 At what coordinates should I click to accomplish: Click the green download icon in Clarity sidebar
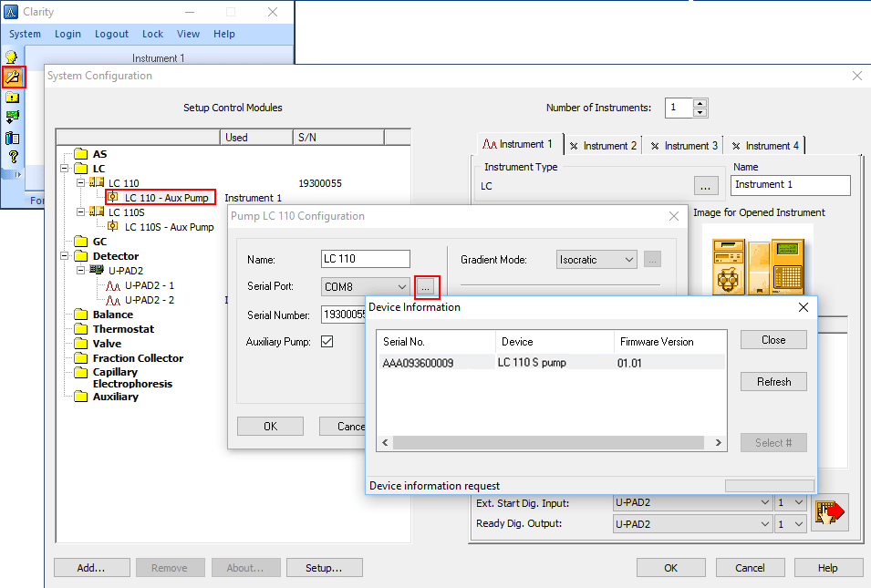[x=12, y=118]
